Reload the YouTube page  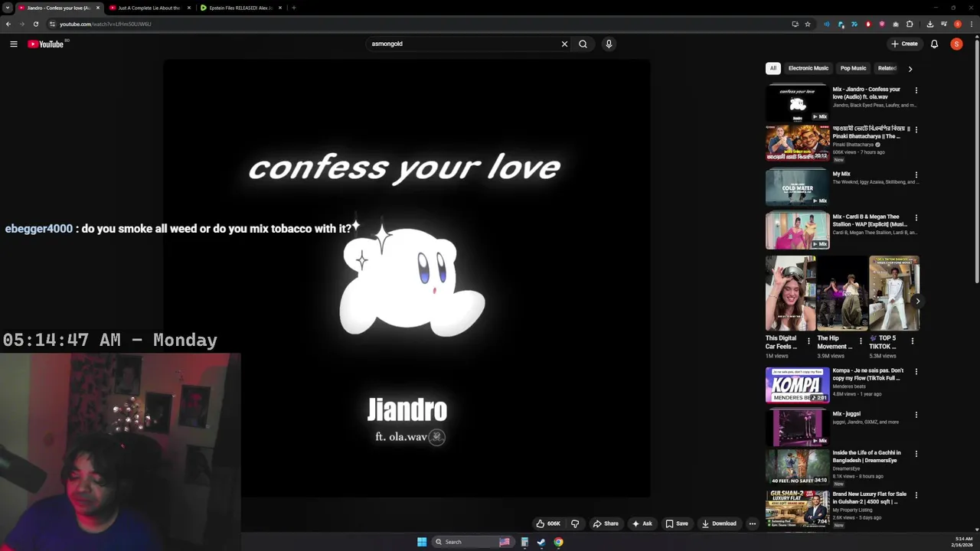35,24
